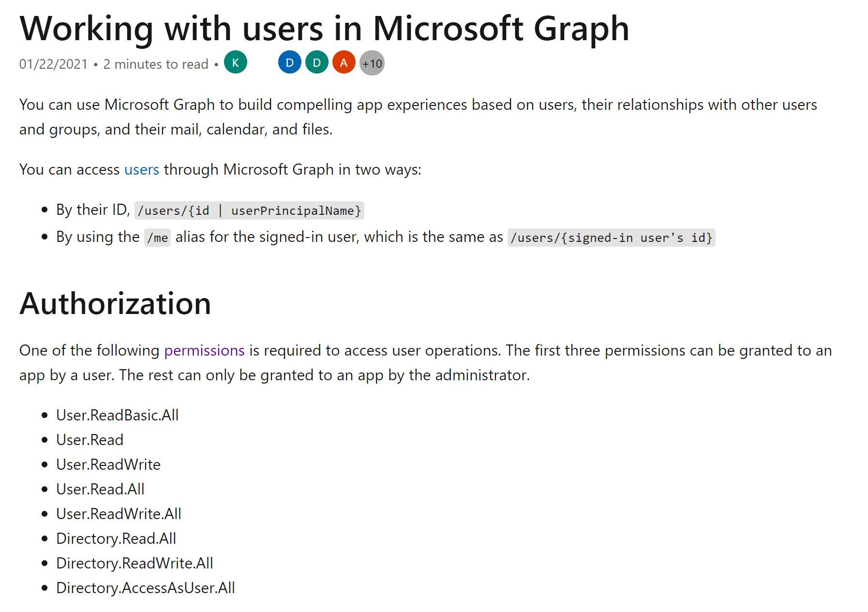The image size is (868, 612).
Task: Click the /users/{signed-in user's id} code snippet
Action: click(611, 238)
